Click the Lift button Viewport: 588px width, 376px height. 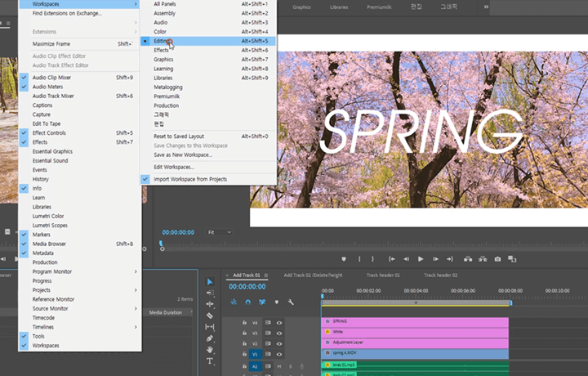pos(468,259)
